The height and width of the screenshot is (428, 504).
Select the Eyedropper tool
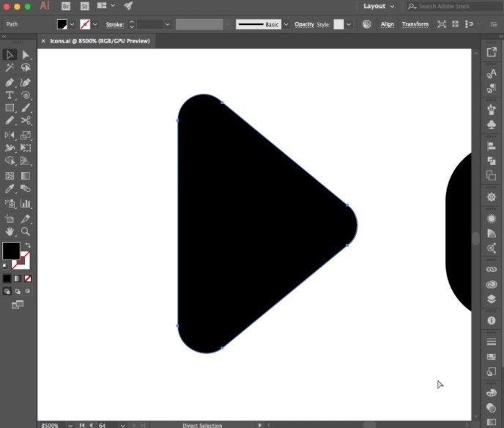point(10,188)
